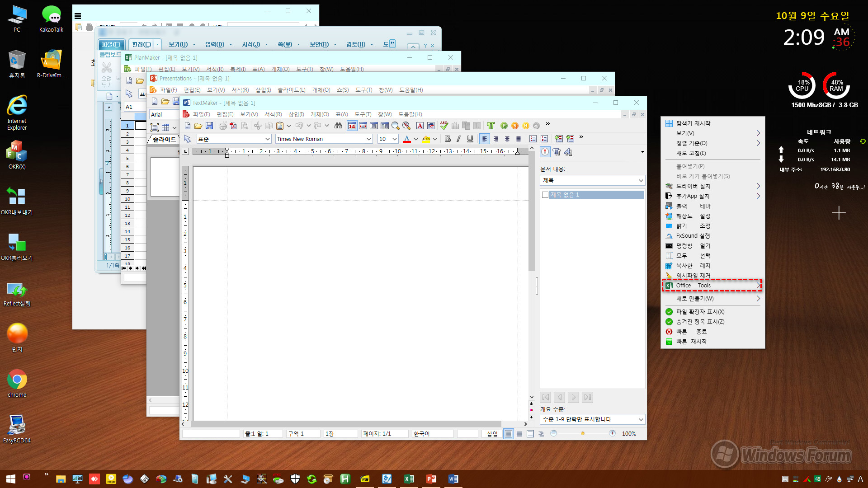Open the paragraph style '표준' dropdown
The image size is (868, 488).
click(x=268, y=139)
